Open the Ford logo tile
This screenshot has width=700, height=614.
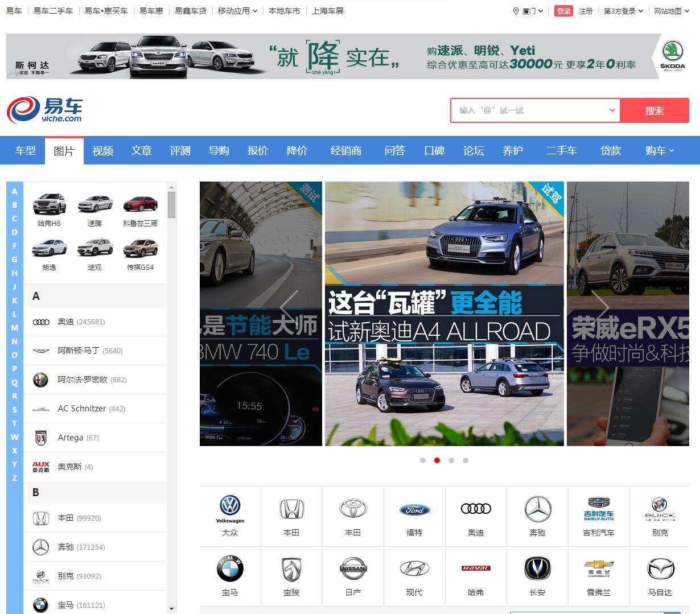point(414,516)
